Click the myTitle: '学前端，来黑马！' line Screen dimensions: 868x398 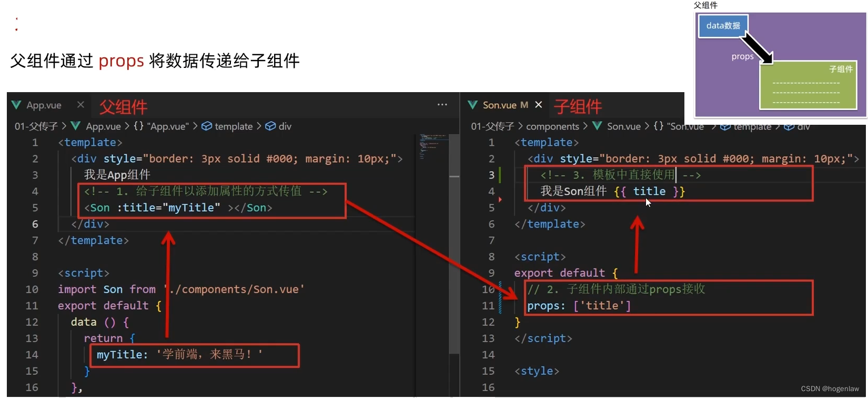click(179, 355)
